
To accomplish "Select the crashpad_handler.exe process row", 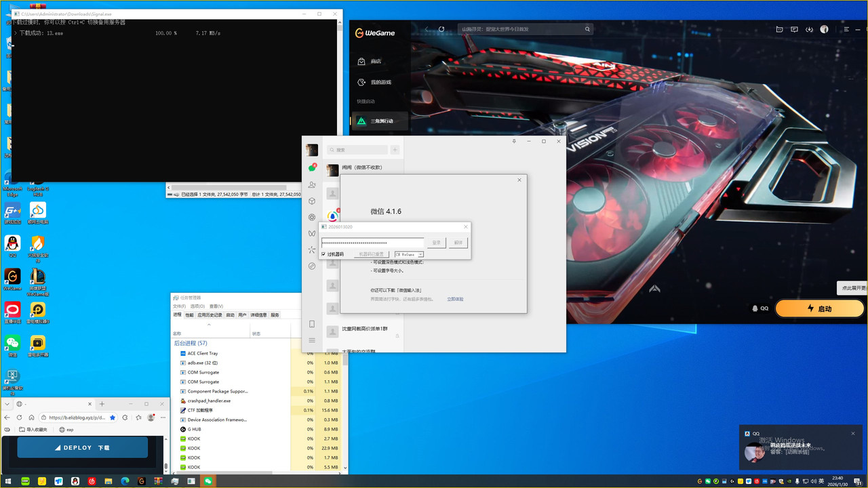I will (x=258, y=401).
